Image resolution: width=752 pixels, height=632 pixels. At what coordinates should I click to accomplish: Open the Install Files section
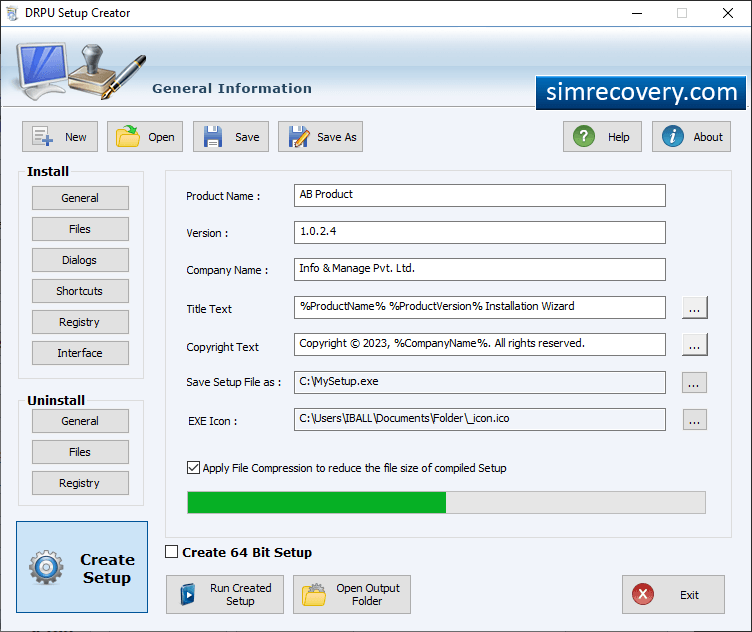tap(80, 229)
